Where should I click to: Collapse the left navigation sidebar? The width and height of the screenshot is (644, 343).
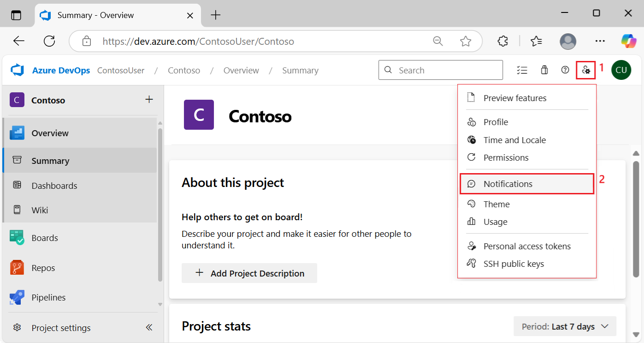[x=148, y=327]
